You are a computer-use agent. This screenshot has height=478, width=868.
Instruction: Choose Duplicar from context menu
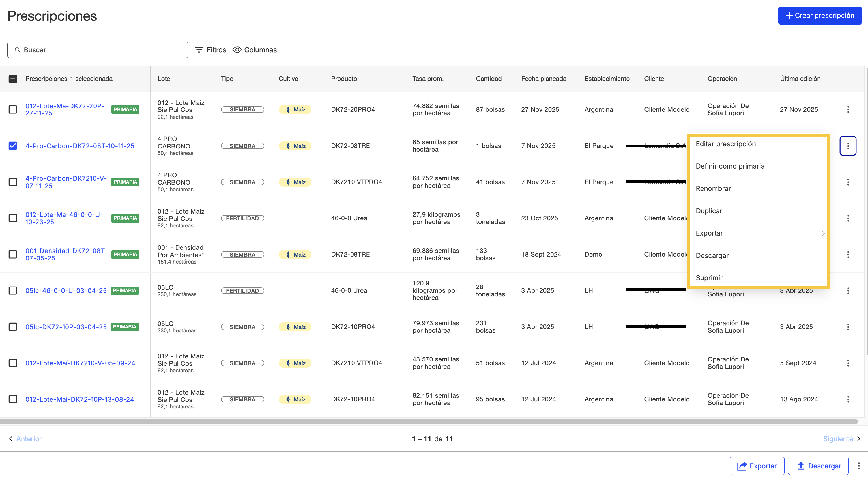pos(709,211)
